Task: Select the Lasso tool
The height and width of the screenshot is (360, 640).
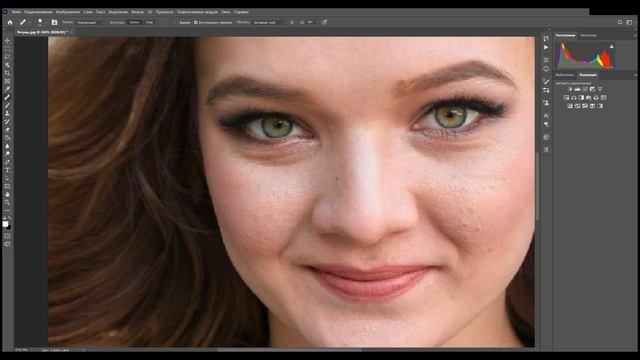Action: click(7, 57)
